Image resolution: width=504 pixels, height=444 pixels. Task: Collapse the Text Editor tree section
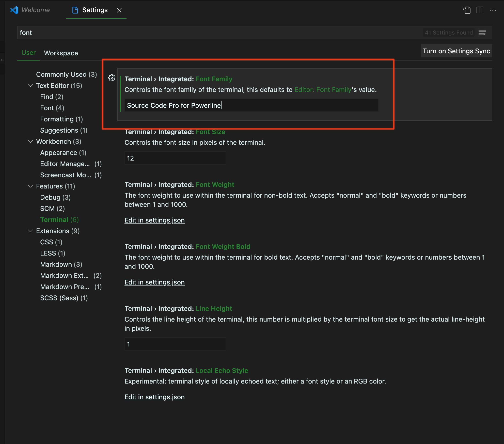tap(30, 86)
